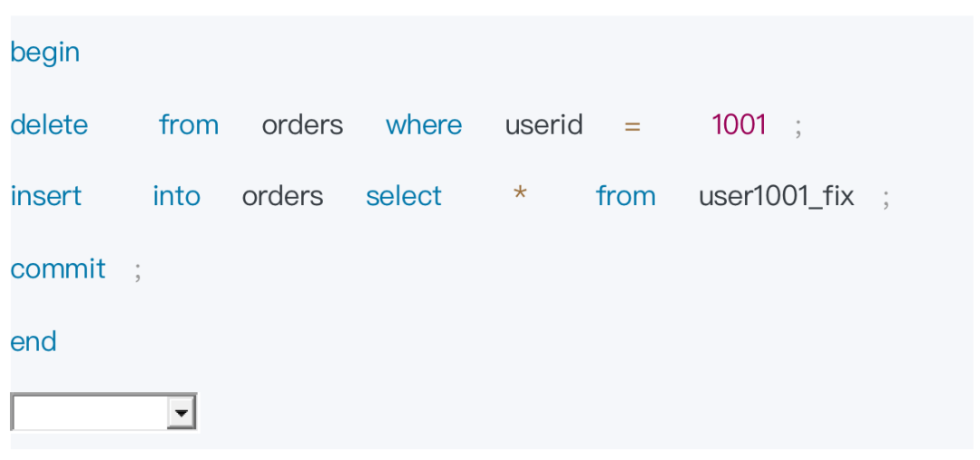Click 'orders' in the insert line
Screen dimensions: 980x460
point(282,196)
